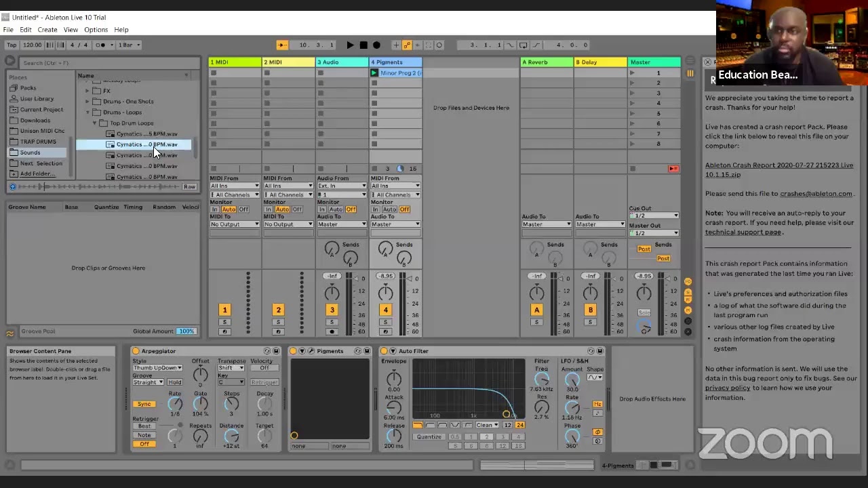Open Options menu
The width and height of the screenshot is (868, 488).
click(96, 30)
